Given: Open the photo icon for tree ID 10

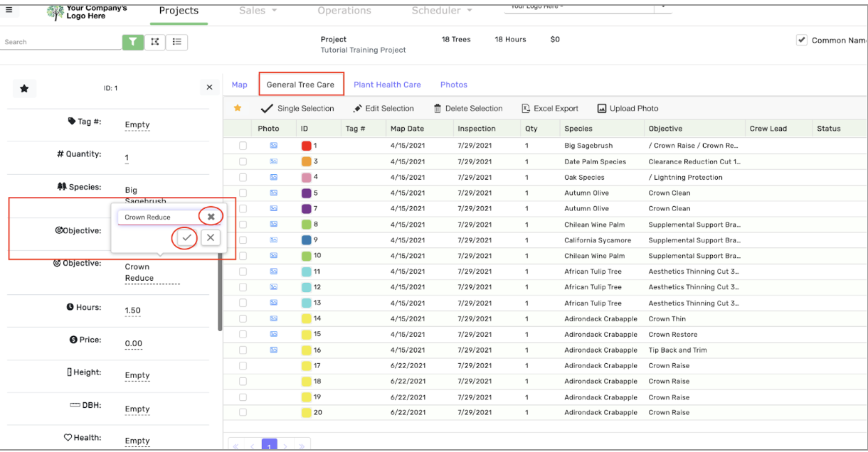Looking at the screenshot, I should (274, 256).
